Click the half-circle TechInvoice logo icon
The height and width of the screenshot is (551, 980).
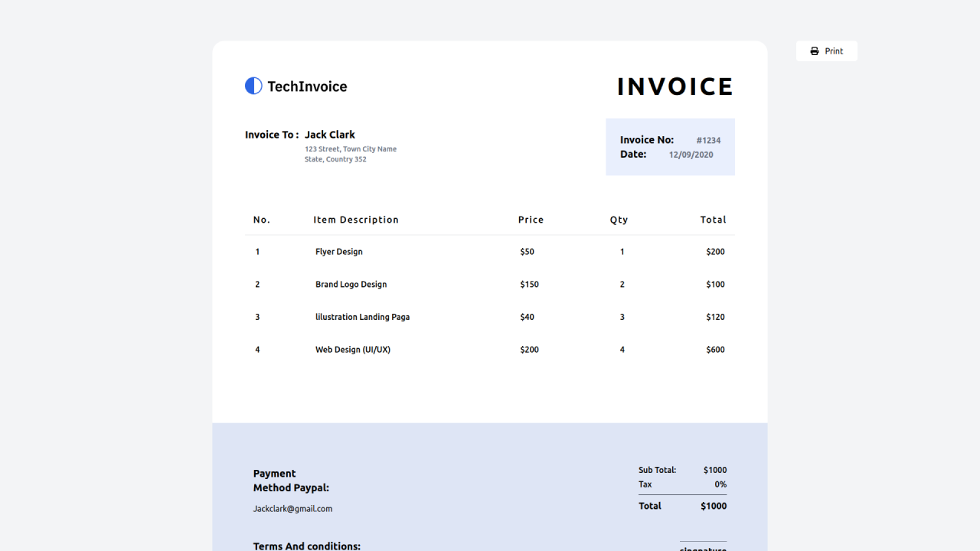[253, 86]
